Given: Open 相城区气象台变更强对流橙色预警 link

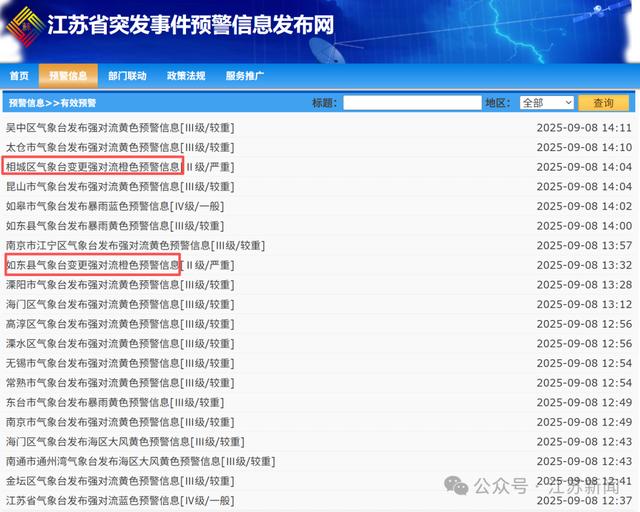Looking at the screenshot, I should pos(120,167).
